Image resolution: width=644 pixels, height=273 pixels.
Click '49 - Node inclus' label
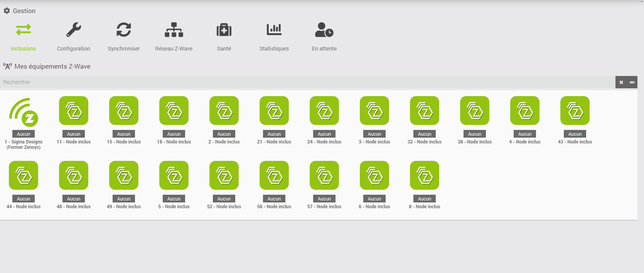pos(124,207)
